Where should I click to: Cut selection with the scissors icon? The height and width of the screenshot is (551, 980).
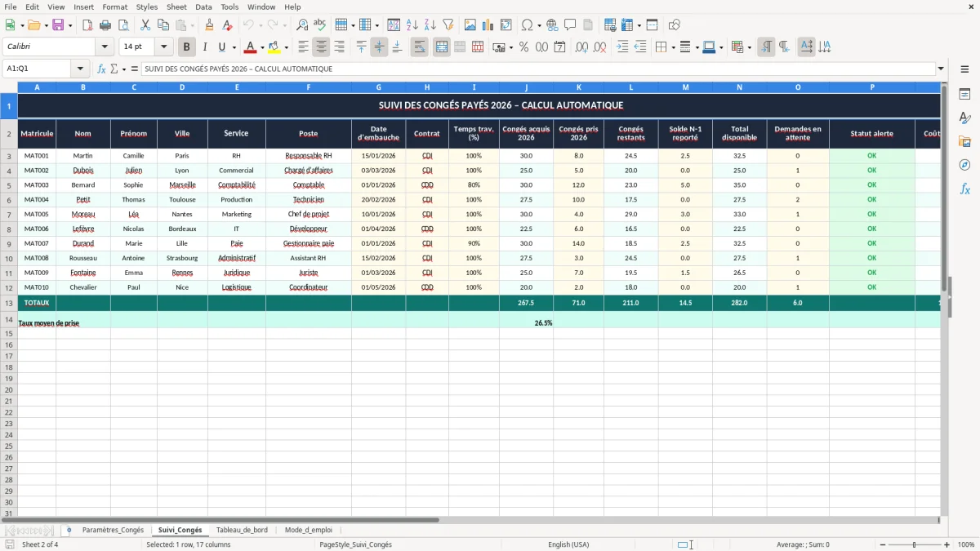click(x=145, y=25)
